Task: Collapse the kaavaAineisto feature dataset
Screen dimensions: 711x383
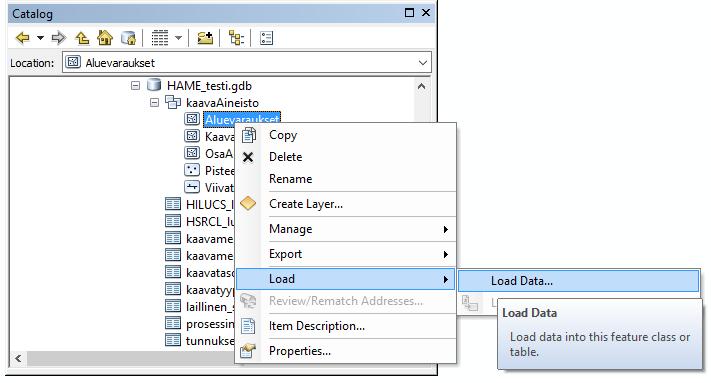Action: click(x=154, y=103)
